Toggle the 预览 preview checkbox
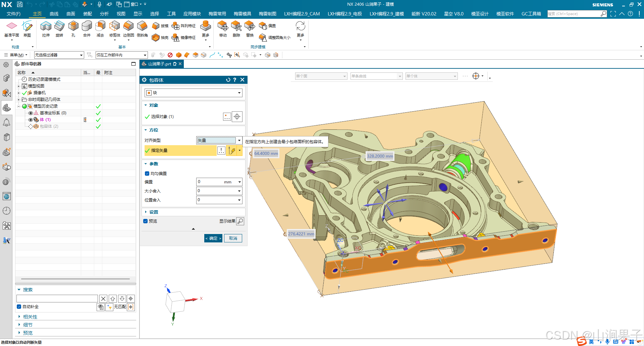 pyautogui.click(x=146, y=221)
